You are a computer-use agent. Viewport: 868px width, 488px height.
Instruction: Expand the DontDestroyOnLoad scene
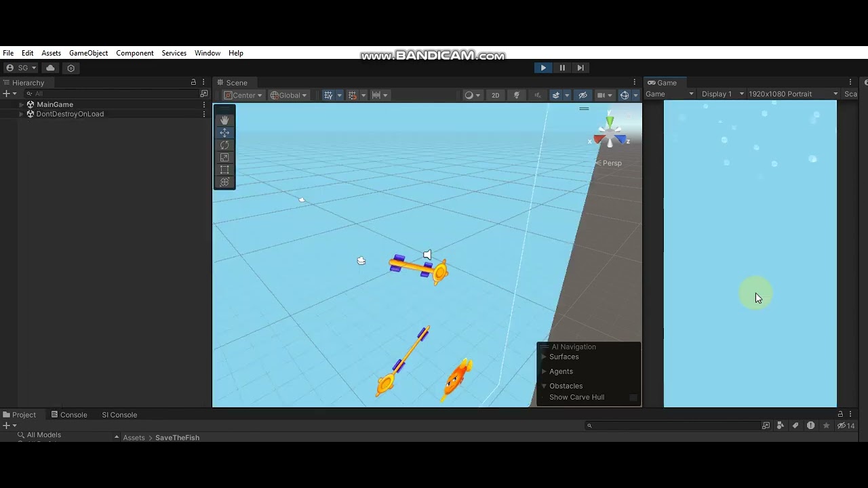click(21, 114)
